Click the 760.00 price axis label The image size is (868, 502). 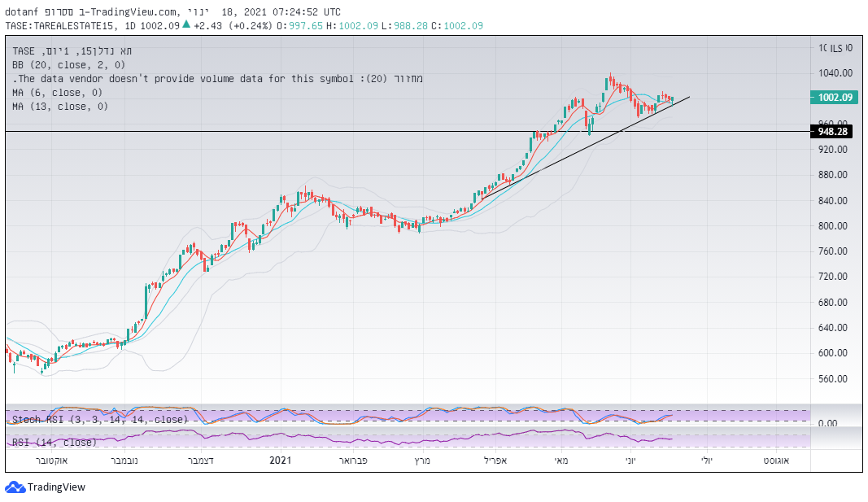point(832,251)
